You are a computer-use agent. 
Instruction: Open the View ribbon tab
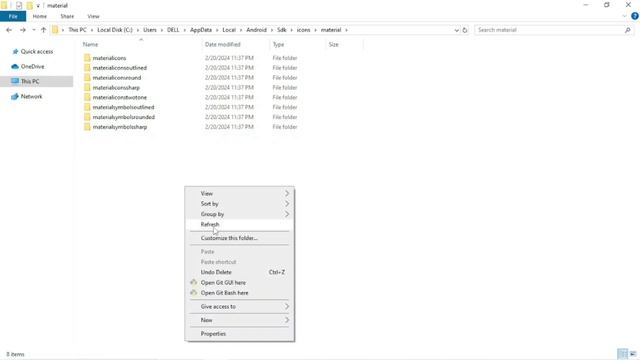(93, 16)
